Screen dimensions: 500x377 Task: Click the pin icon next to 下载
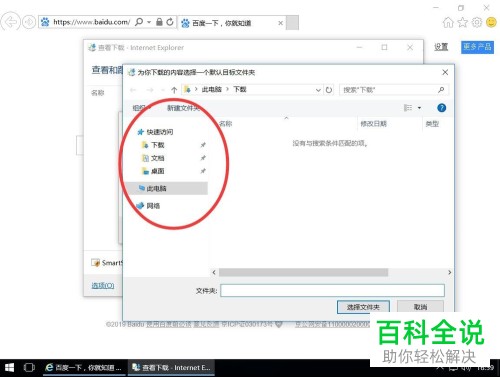click(x=203, y=145)
